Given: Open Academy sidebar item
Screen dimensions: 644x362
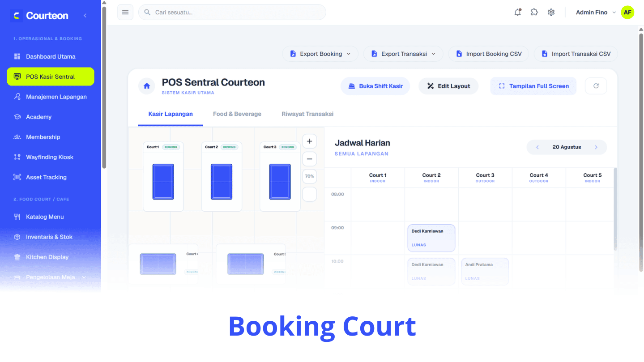Looking at the screenshot, I should coord(51,117).
